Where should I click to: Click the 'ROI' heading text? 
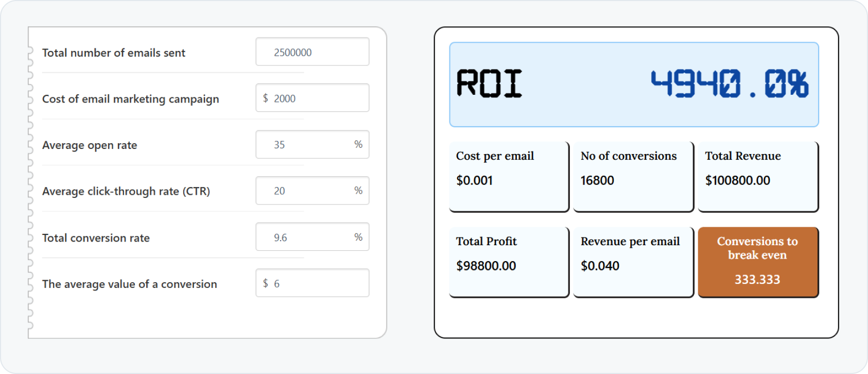(489, 84)
